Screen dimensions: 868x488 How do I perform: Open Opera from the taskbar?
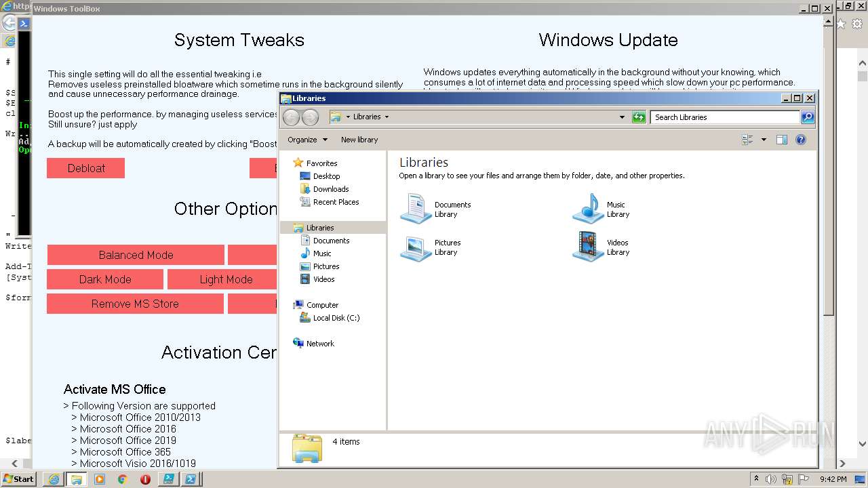click(145, 479)
